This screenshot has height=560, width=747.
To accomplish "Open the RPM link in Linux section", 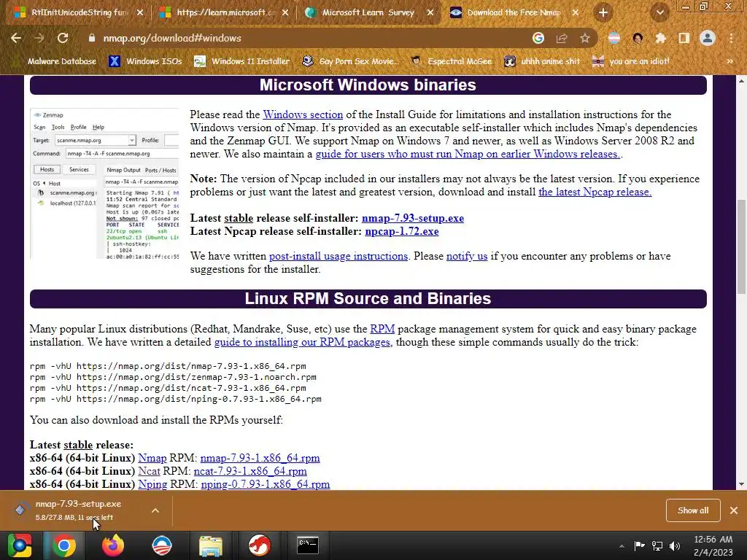I will click(x=382, y=329).
